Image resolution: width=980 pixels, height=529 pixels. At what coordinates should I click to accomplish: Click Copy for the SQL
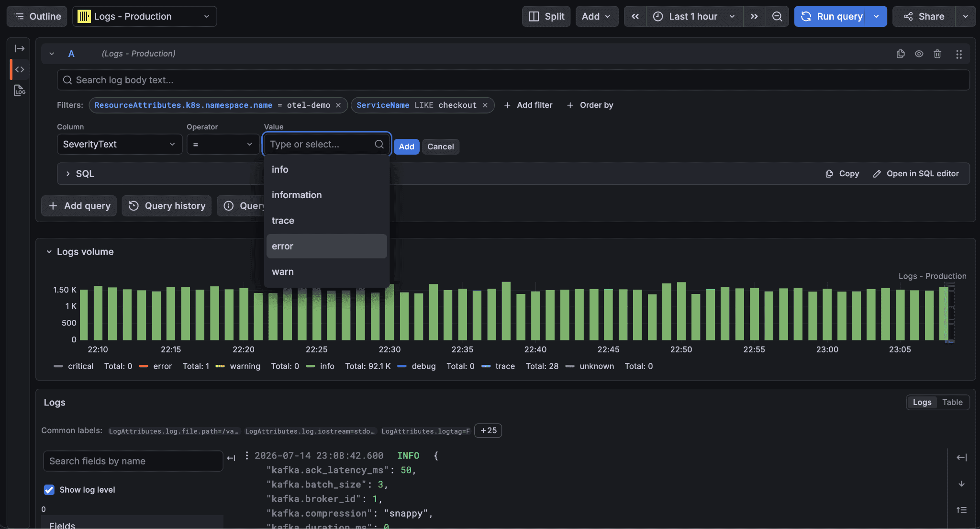[x=842, y=173]
